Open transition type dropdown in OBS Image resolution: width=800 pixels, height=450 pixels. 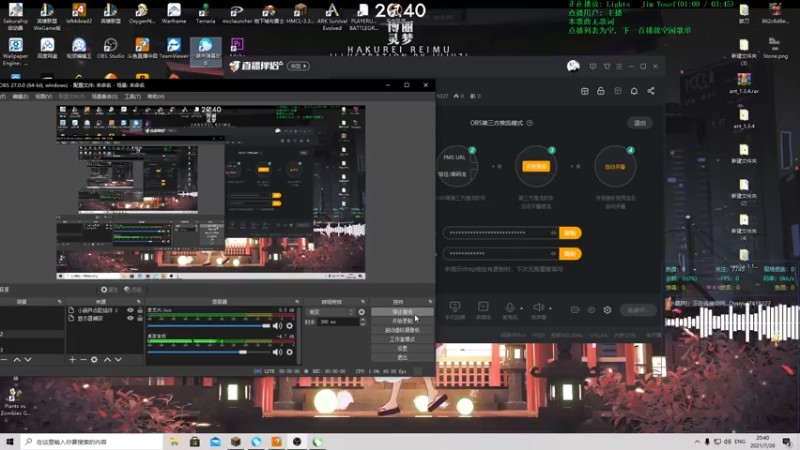(x=331, y=312)
